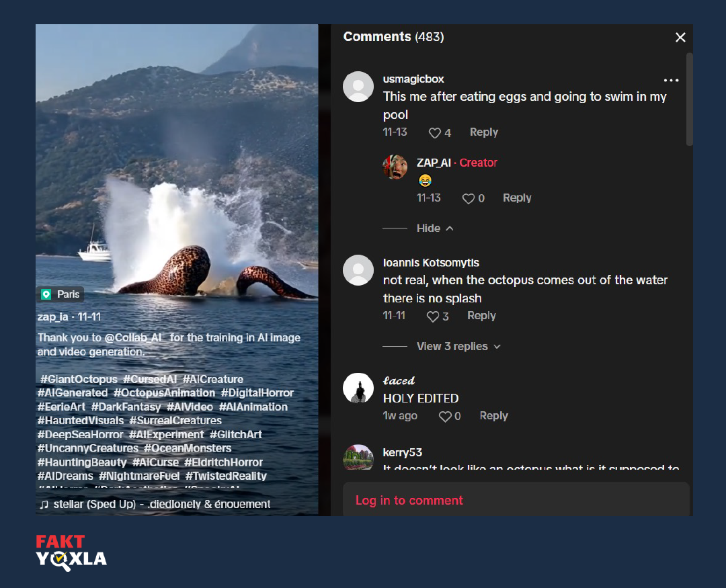Open #CursedAI hashtag
The image size is (726, 588).
[150, 379]
